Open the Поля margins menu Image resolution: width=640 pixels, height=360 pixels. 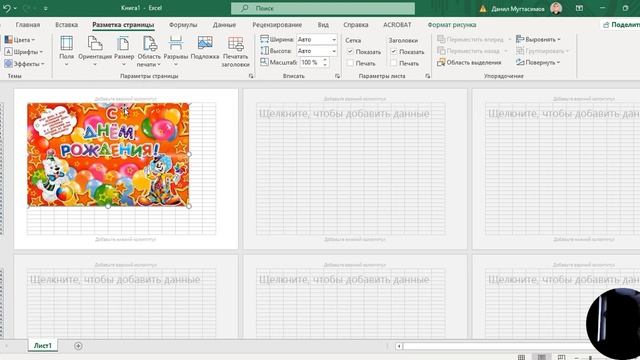tap(67, 51)
